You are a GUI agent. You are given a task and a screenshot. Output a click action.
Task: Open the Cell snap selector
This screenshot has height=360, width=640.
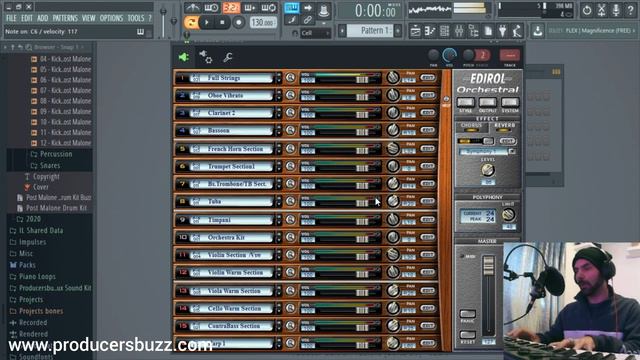point(315,33)
